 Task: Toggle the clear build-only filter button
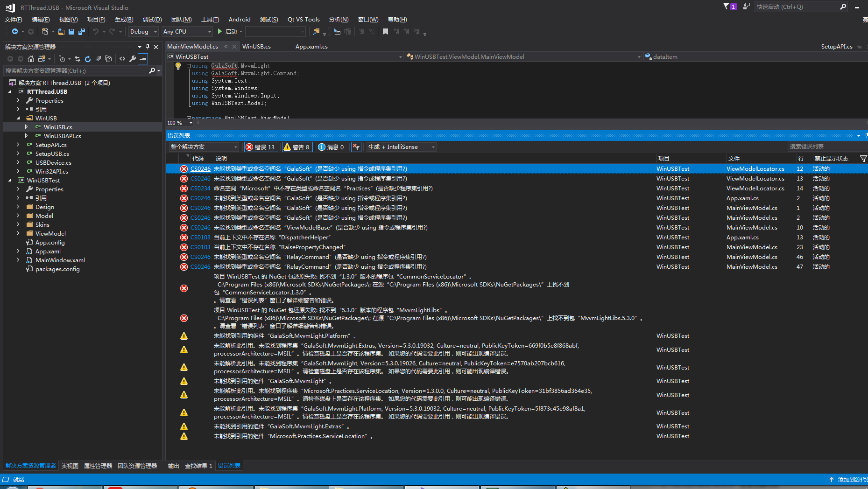point(356,147)
